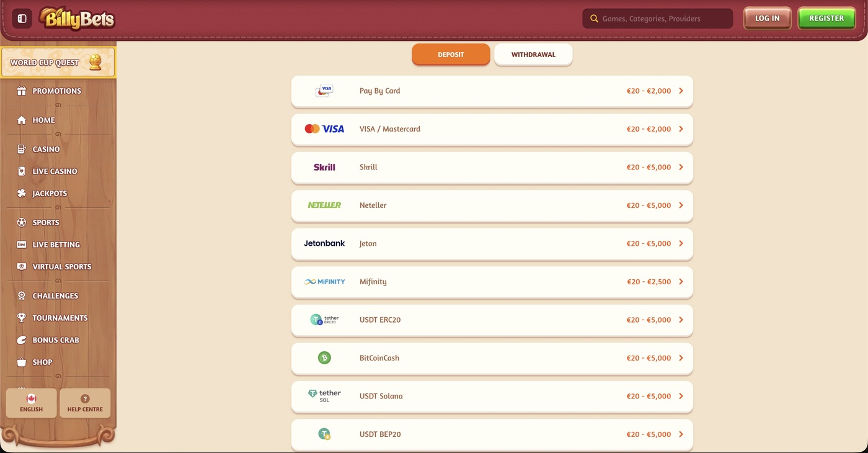Click the Challenges medal icon

tap(22, 296)
